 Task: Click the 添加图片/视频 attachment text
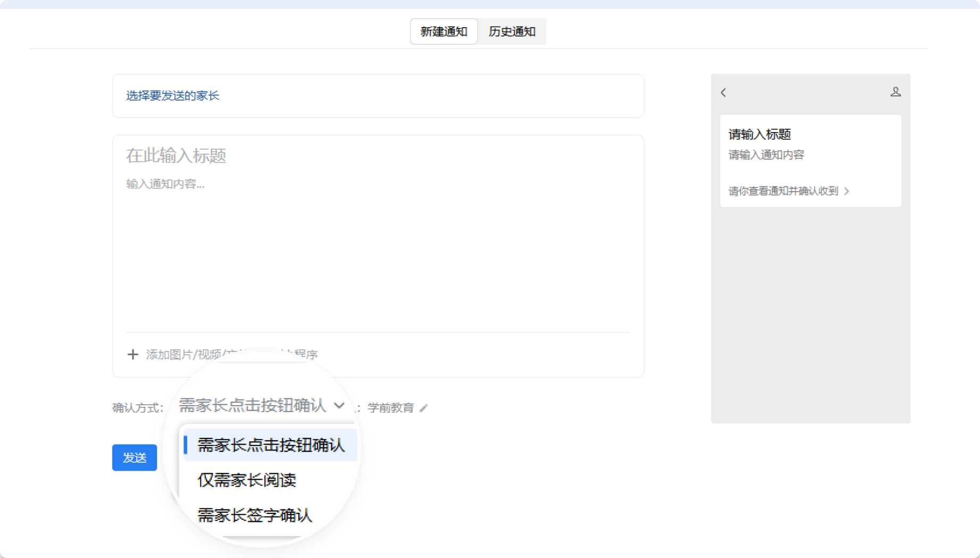point(184,355)
